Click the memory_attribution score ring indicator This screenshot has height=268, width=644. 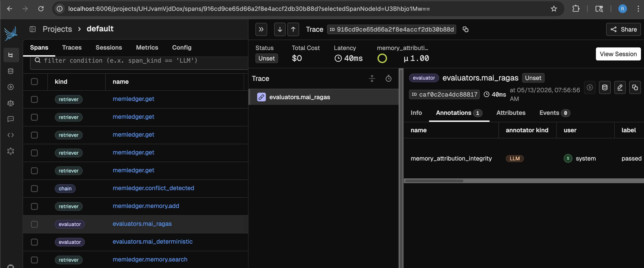coord(382,59)
